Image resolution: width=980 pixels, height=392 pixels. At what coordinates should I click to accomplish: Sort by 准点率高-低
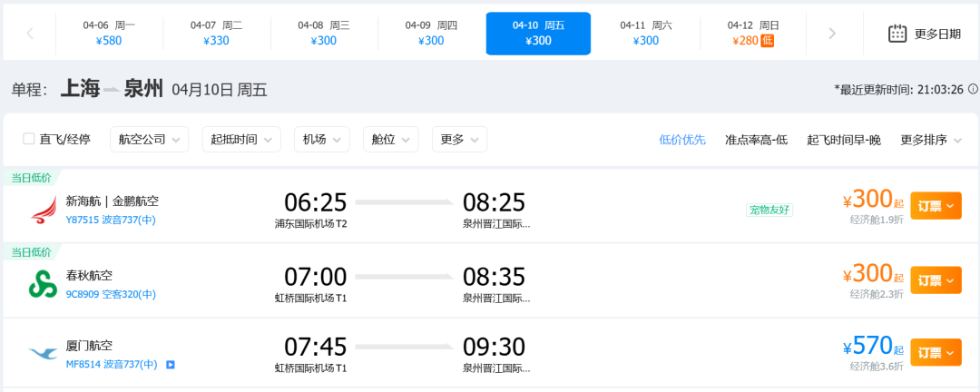(x=756, y=140)
